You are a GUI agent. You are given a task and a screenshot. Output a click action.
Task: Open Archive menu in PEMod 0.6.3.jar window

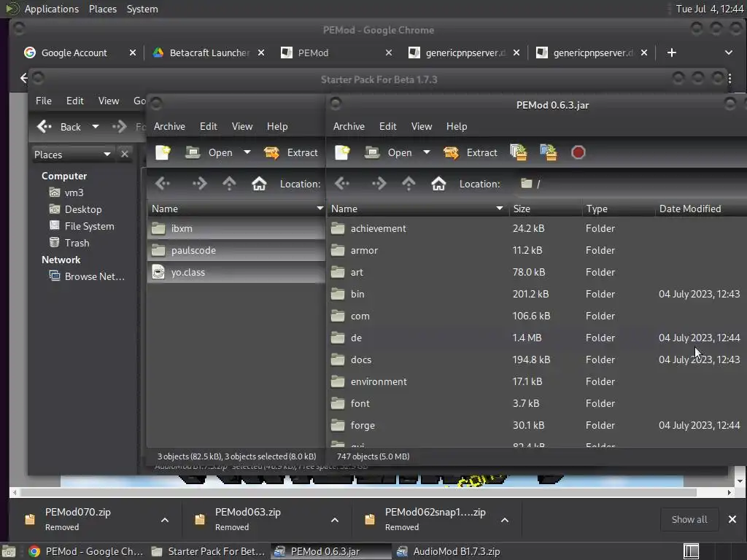point(349,126)
